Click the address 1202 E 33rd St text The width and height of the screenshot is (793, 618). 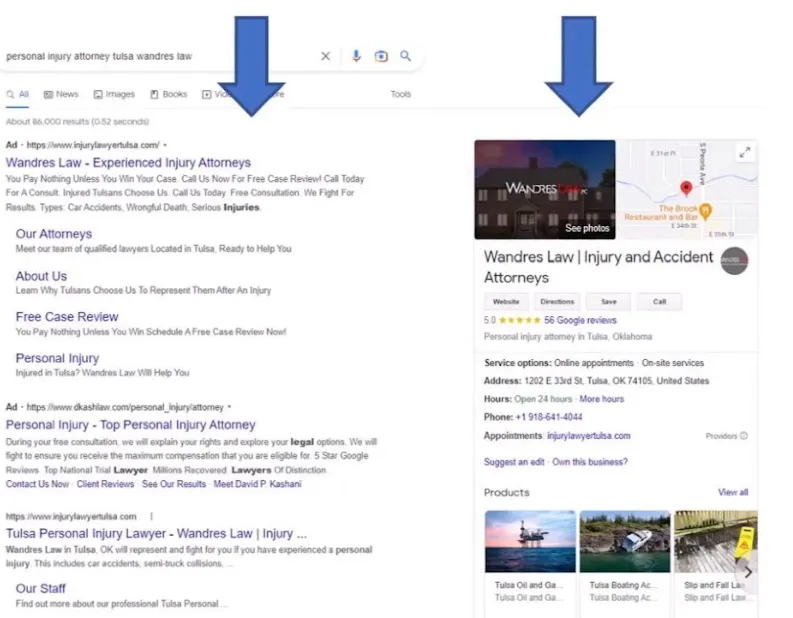coord(616,381)
